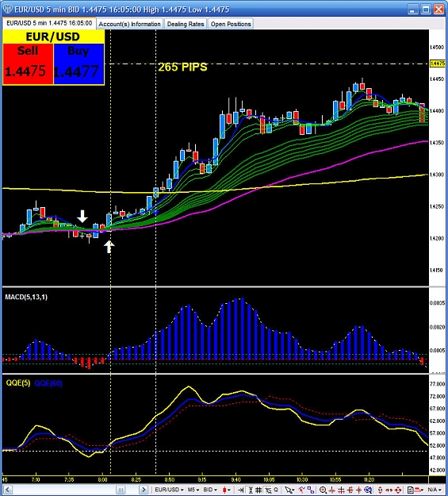Image resolution: width=448 pixels, height=496 pixels.
Task: Click the blue Buy 1.4477 button
Action: (78, 64)
